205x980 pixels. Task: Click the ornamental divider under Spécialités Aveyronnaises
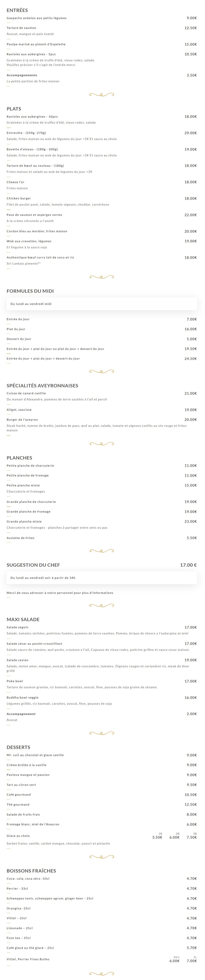pyautogui.click(x=102, y=444)
